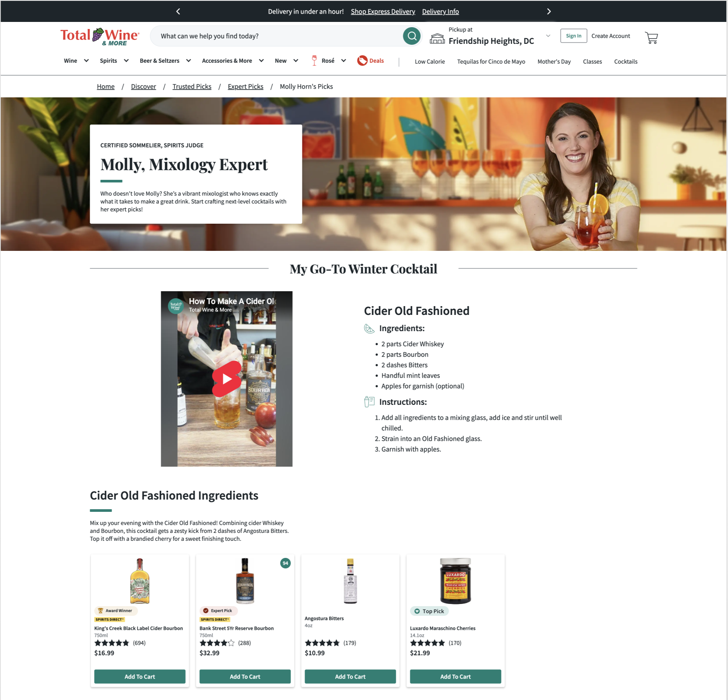Click the Award Winner trophy badge
The width and height of the screenshot is (728, 700).
pyautogui.click(x=116, y=611)
